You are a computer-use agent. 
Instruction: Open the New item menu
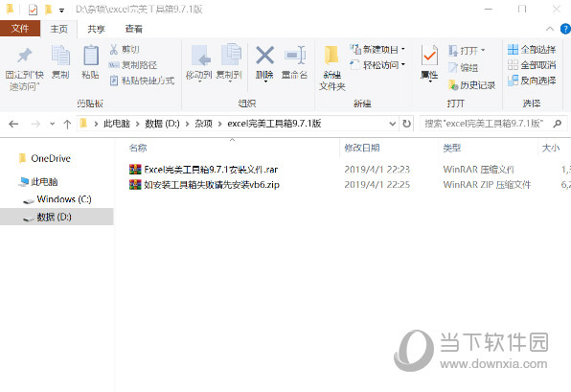377,49
